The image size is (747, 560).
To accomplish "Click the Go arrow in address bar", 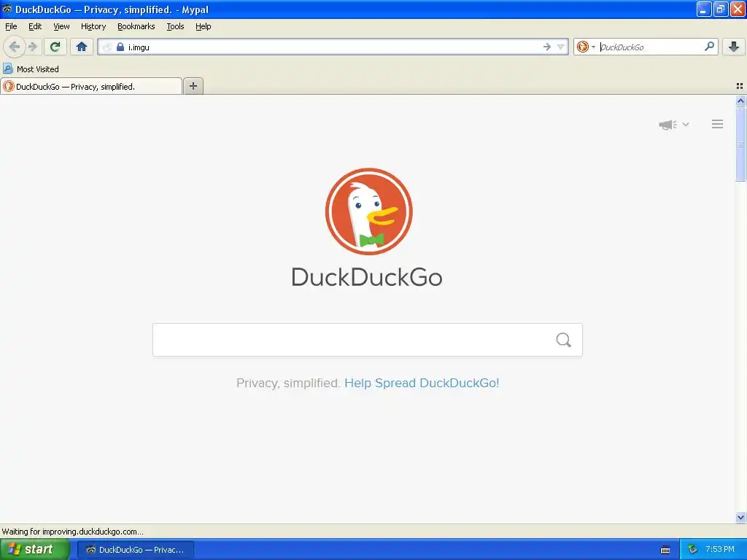I will (547, 47).
